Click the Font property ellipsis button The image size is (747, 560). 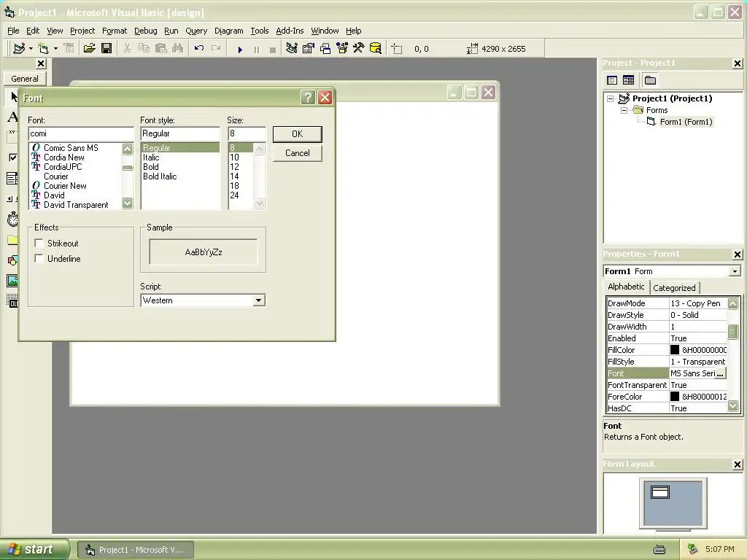[x=720, y=374]
